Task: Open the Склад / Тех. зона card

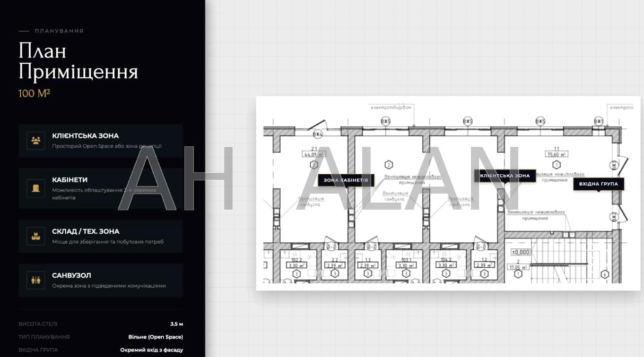Action: (x=101, y=236)
